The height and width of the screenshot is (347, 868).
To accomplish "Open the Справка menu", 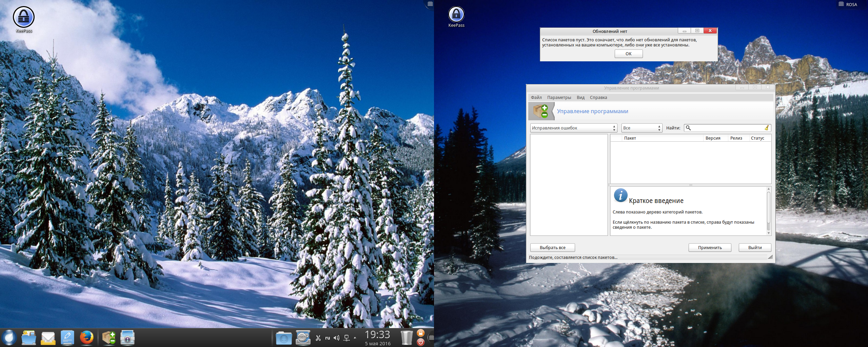I will click(x=598, y=98).
